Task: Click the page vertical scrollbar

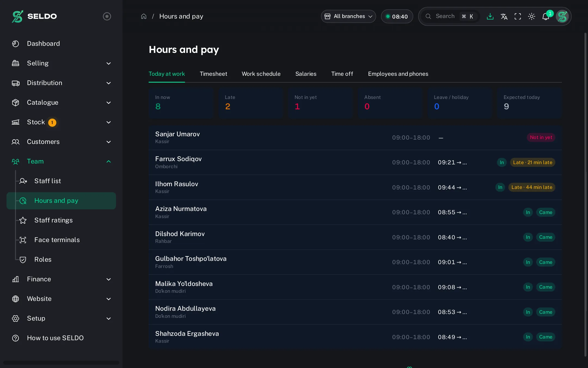Action: pyautogui.click(x=585, y=195)
